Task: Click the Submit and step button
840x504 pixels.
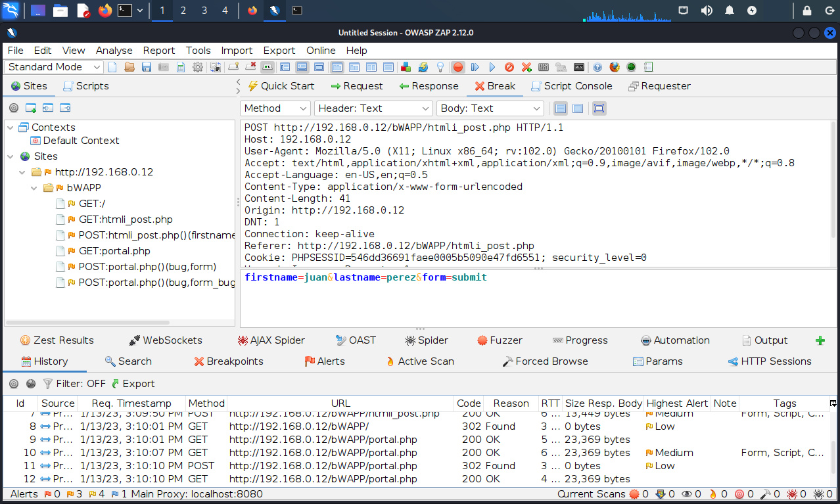Action: (x=475, y=67)
